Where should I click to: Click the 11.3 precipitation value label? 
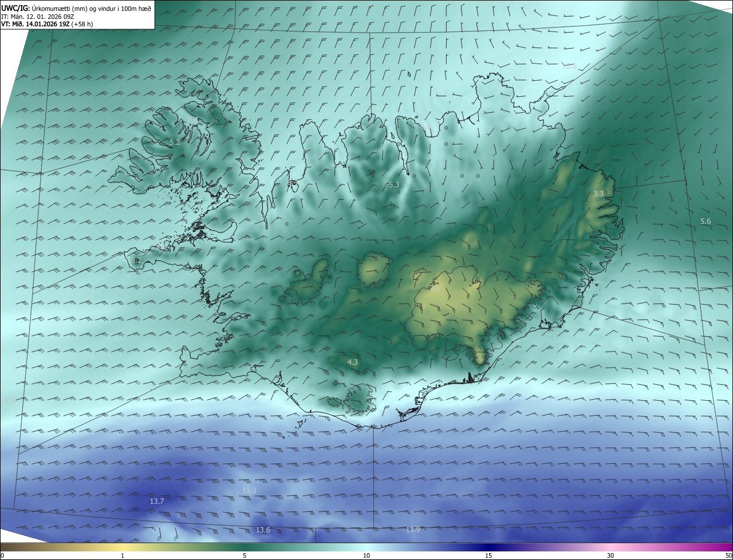click(x=249, y=491)
